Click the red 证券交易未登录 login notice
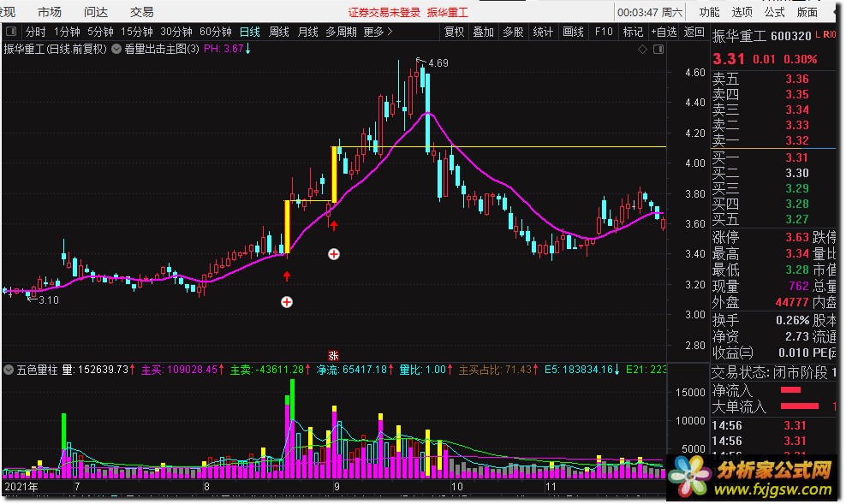Viewport: 846px width, 504px height. point(384,12)
